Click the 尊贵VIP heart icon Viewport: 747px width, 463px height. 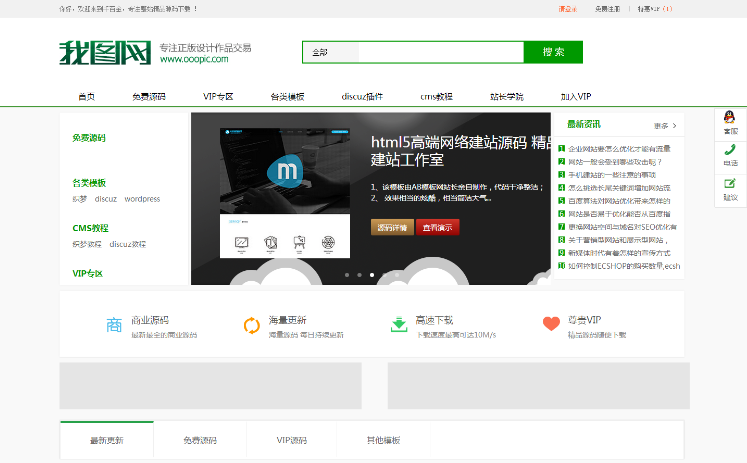coord(551,324)
